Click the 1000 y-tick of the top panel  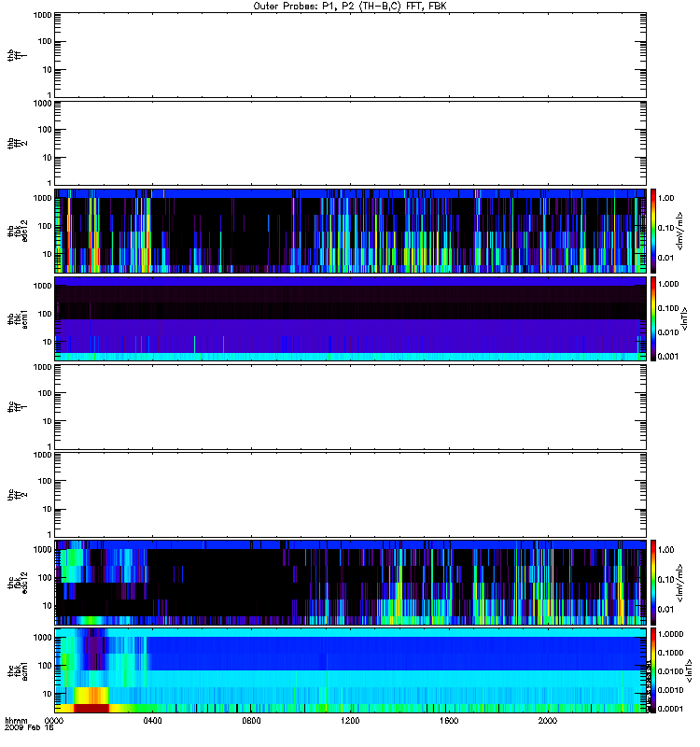(42, 15)
